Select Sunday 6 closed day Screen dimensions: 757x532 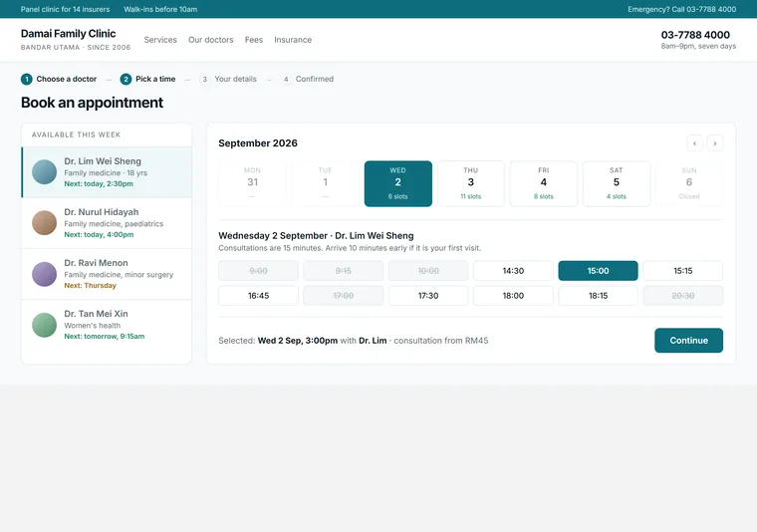pyautogui.click(x=689, y=183)
